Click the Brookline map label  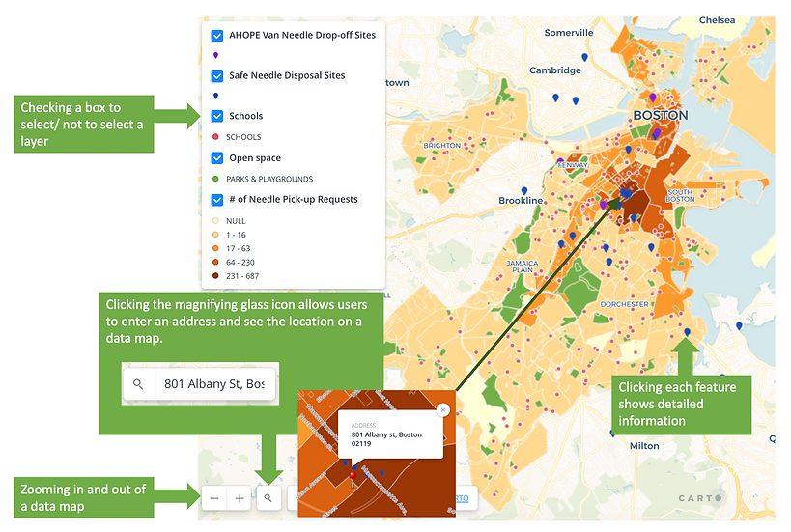521,201
